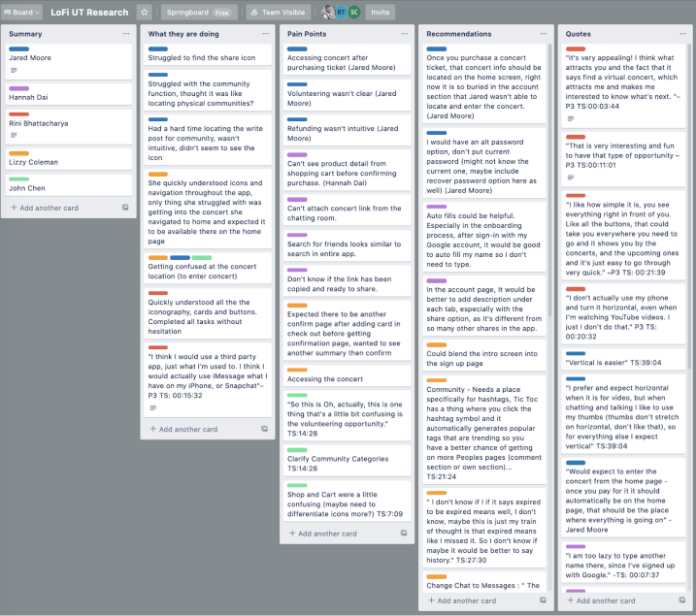Click the Pain Points list title
The height and width of the screenshot is (616, 696).
pos(307,34)
